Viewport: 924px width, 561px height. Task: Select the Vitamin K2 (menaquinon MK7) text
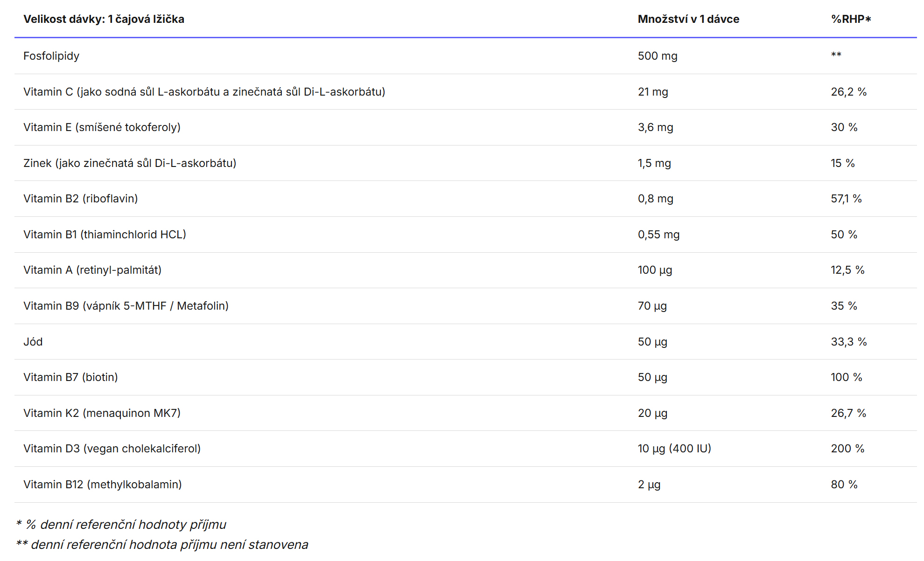102,413
